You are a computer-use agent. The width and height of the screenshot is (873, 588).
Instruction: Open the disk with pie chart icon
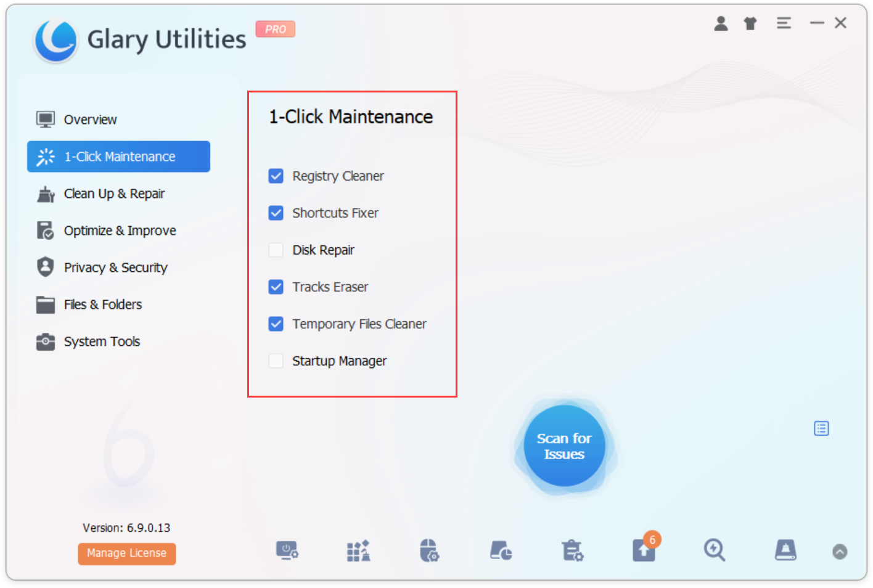501,550
